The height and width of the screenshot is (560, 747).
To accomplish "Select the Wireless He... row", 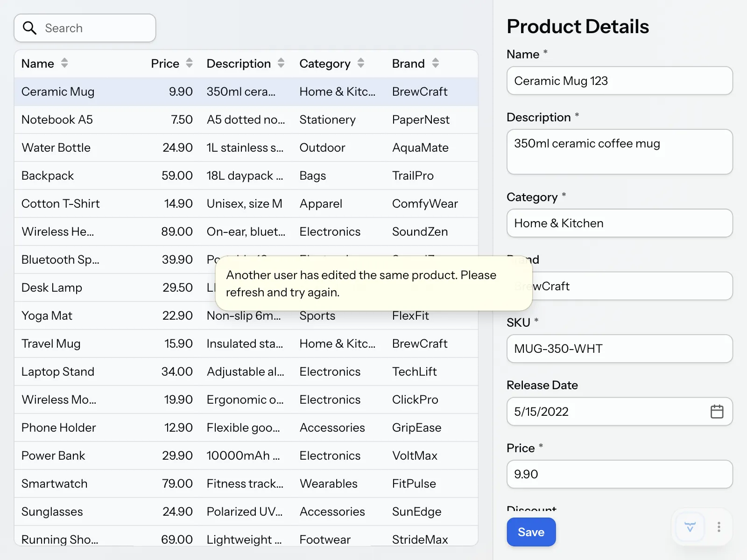I will coord(246,231).
